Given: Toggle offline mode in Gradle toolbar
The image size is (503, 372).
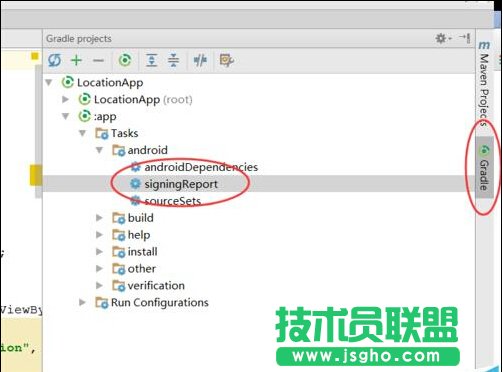Looking at the screenshot, I should [x=200, y=60].
